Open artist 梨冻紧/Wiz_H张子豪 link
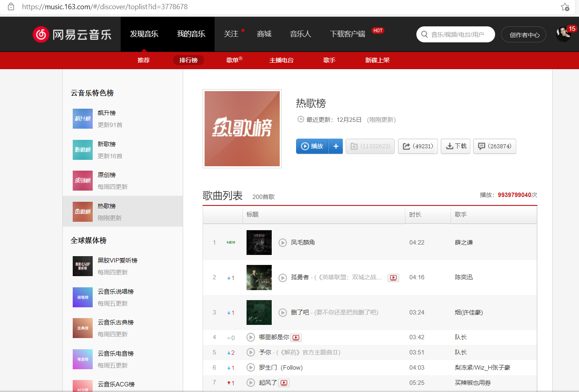Viewport: 579px width, 392px height. (x=483, y=368)
